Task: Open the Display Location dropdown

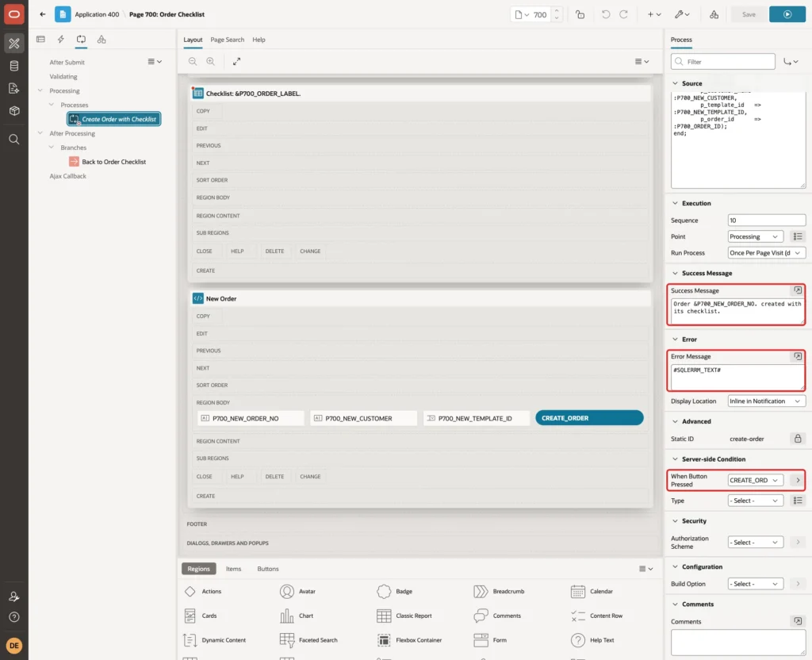Action: (x=767, y=401)
